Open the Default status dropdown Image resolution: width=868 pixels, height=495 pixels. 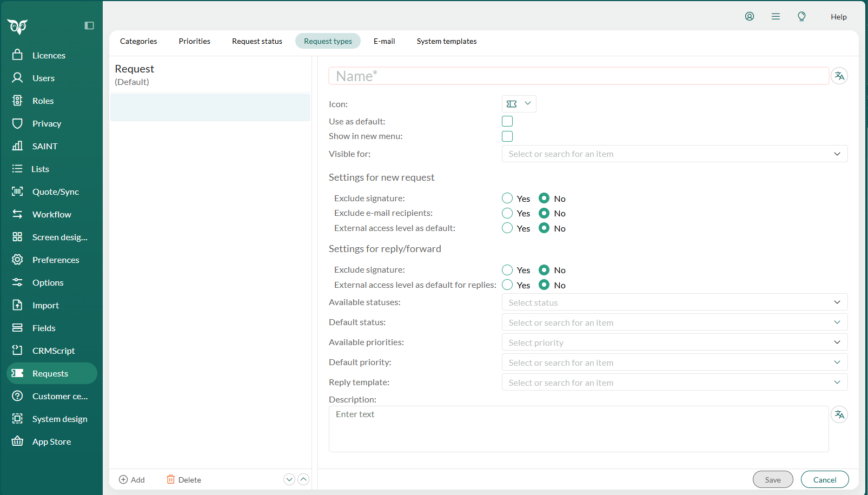(674, 322)
